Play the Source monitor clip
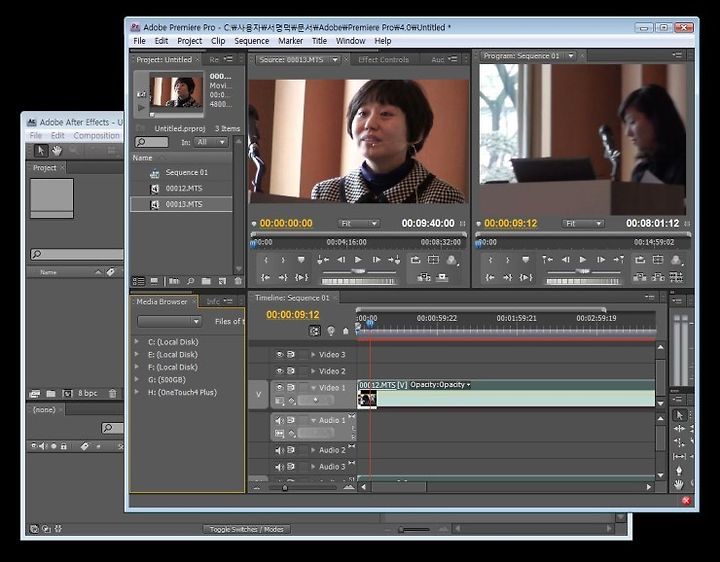This screenshot has height=562, width=720. 358,260
